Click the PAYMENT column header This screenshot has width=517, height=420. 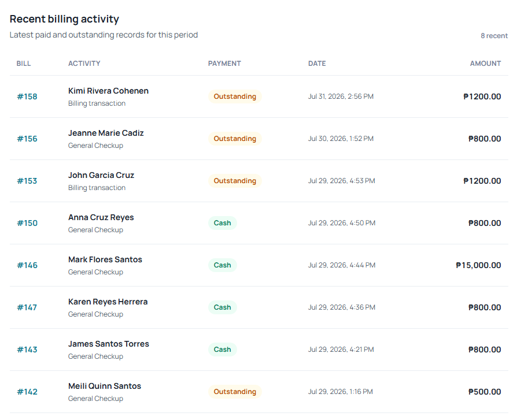(224, 64)
